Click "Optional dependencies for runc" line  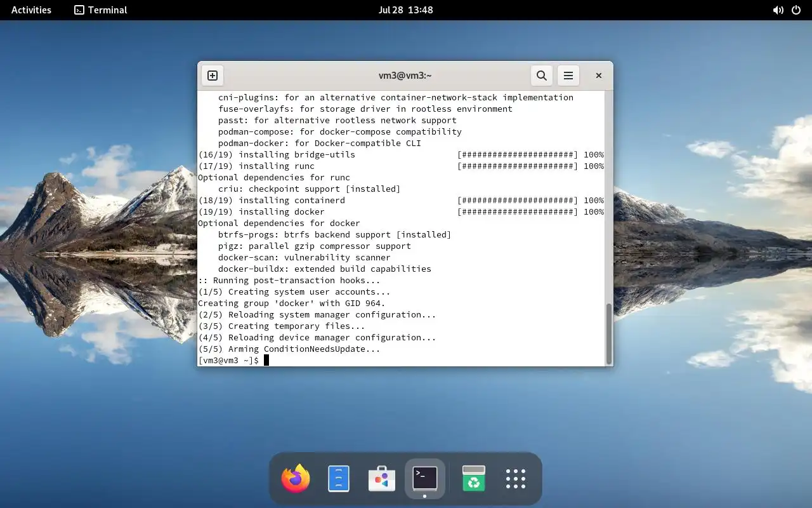274,178
